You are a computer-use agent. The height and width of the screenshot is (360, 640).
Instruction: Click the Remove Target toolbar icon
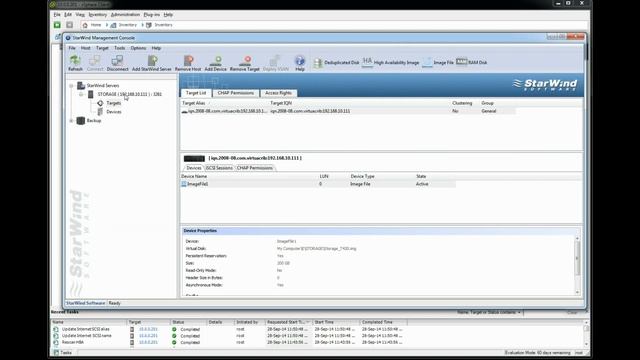click(x=245, y=60)
